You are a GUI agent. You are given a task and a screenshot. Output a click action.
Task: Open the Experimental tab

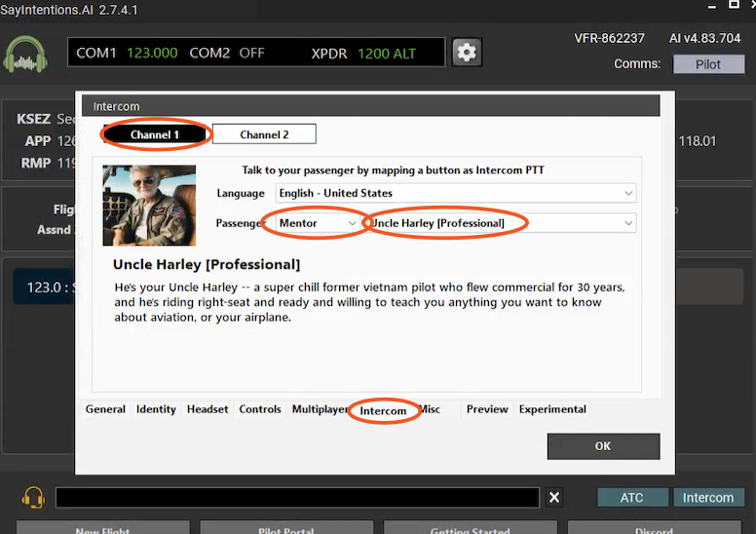552,409
